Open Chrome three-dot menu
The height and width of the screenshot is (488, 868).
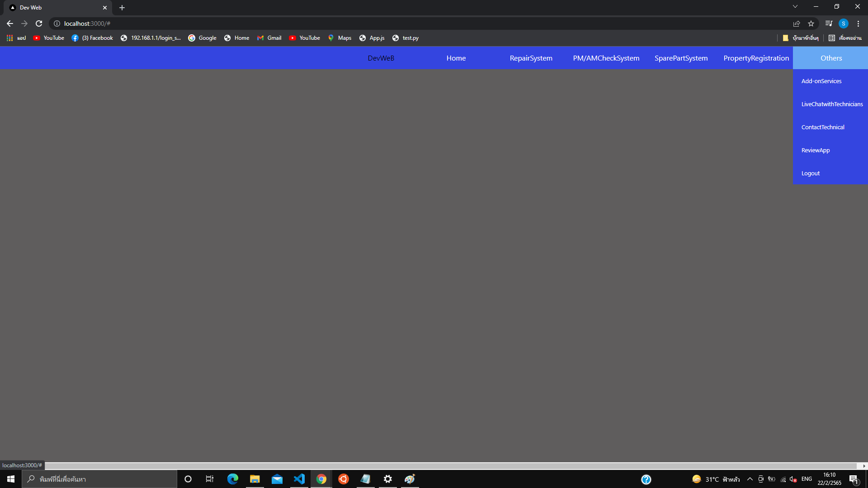(858, 23)
